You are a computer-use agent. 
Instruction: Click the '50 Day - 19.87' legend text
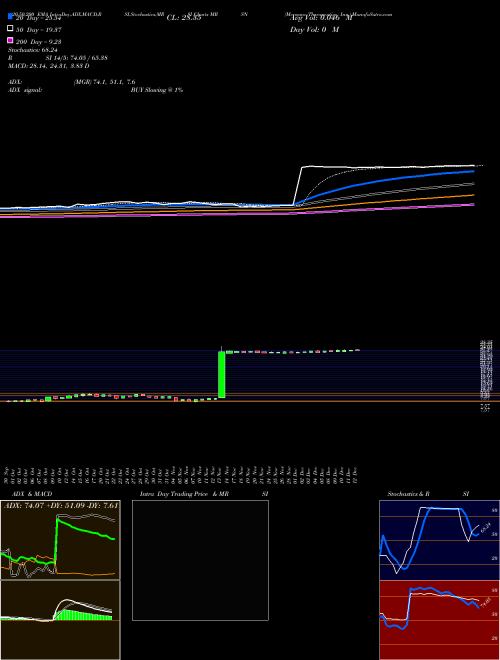(39, 30)
